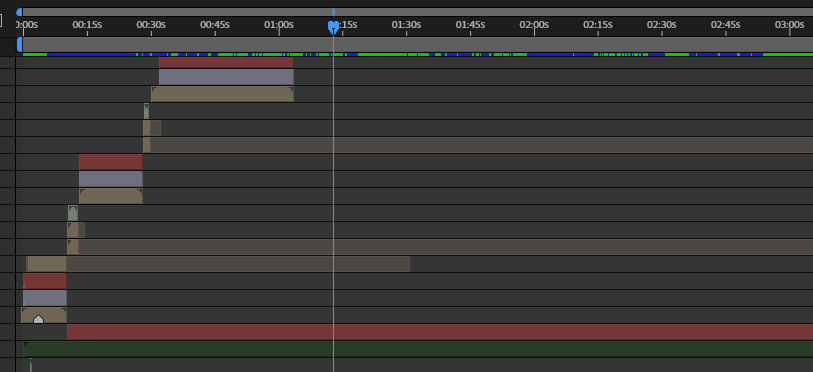This screenshot has width=813, height=372.
Task: Jump to 00:30s on the time ruler
Action: [x=151, y=25]
